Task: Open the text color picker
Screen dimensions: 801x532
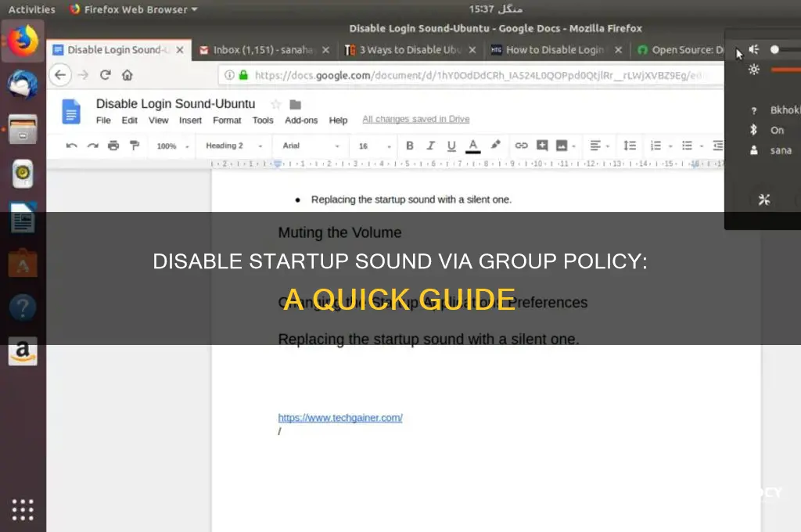Action: point(473,146)
